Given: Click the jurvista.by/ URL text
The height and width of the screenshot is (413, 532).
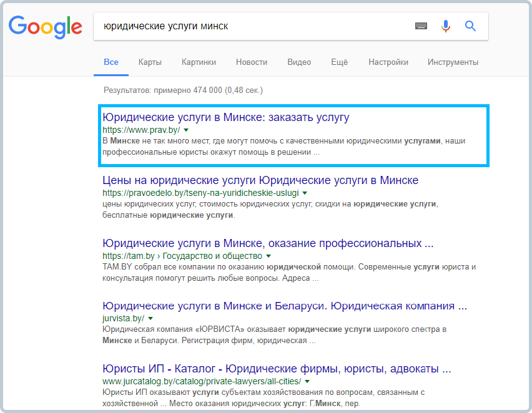Looking at the screenshot, I should [124, 318].
